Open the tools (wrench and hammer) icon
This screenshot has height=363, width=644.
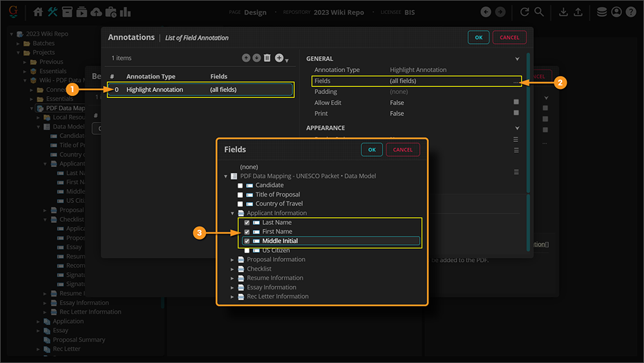point(53,12)
